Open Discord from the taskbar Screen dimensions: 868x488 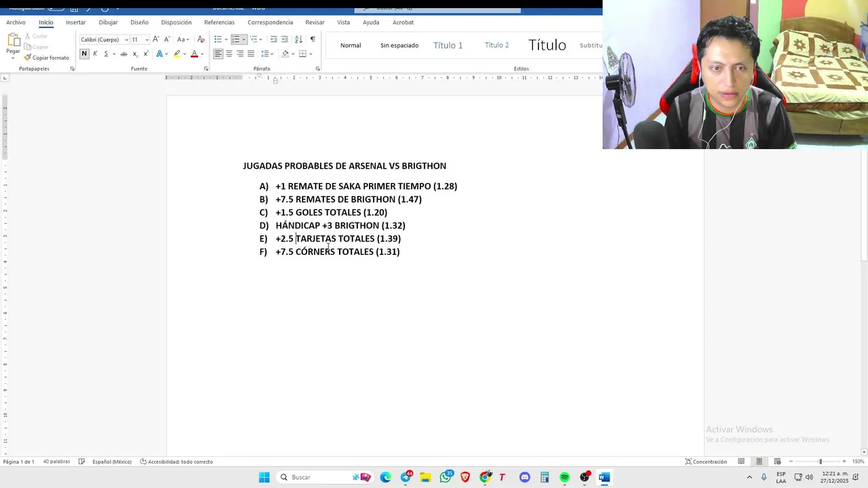(x=524, y=477)
